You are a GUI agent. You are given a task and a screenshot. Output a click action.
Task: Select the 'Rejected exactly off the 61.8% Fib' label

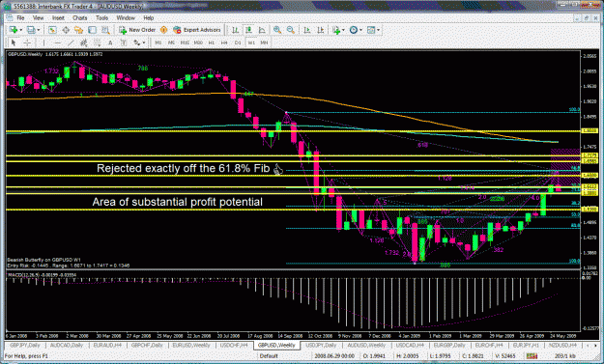(x=183, y=169)
